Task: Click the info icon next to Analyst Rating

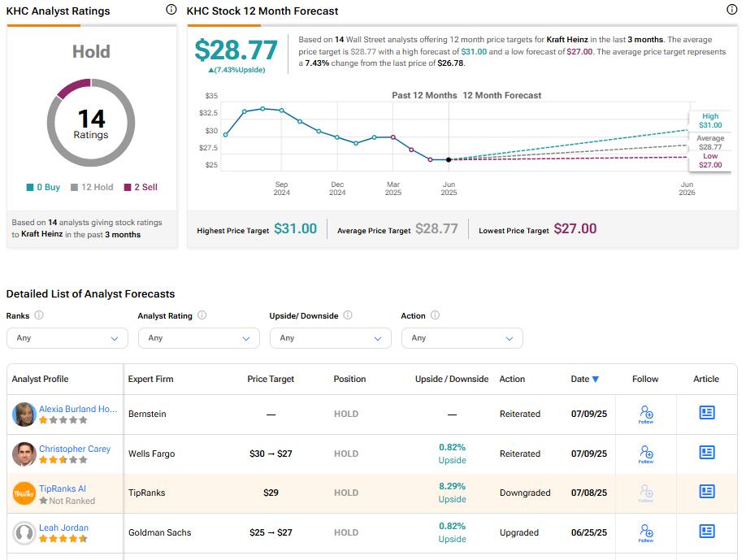Action: point(202,315)
